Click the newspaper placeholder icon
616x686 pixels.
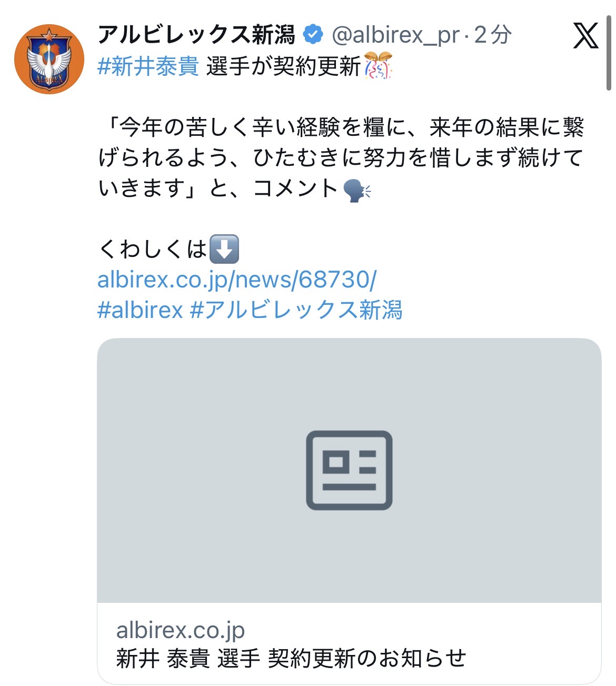pos(349,470)
